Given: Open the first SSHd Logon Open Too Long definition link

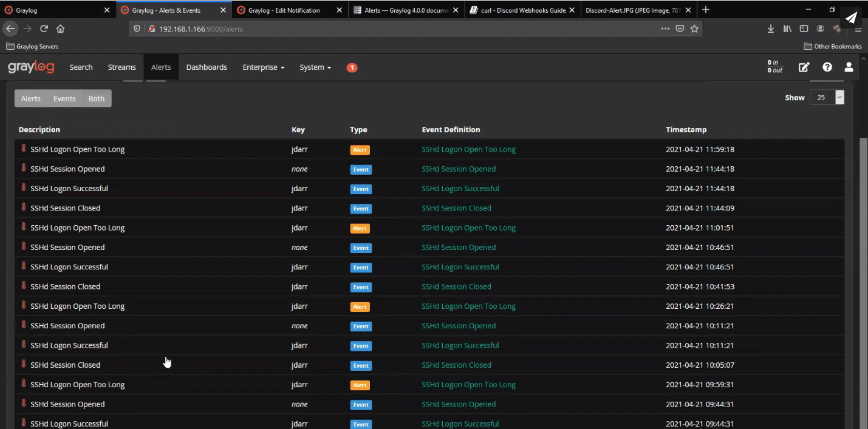Looking at the screenshot, I should pos(468,149).
